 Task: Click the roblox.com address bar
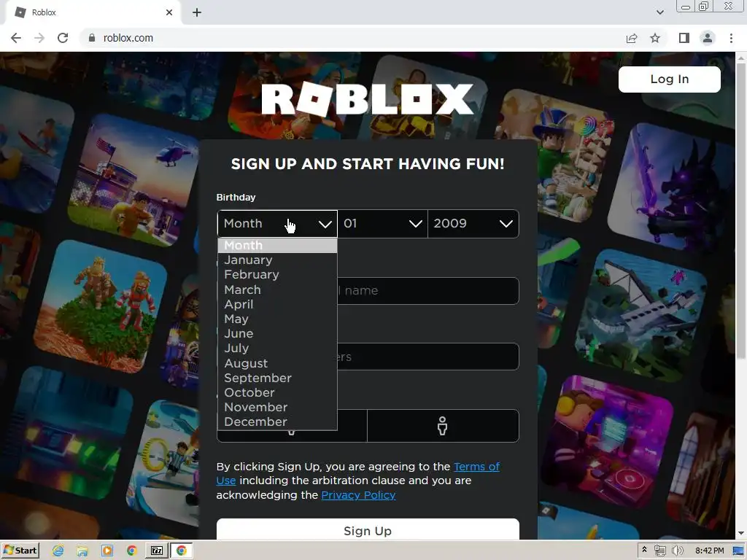click(352, 38)
